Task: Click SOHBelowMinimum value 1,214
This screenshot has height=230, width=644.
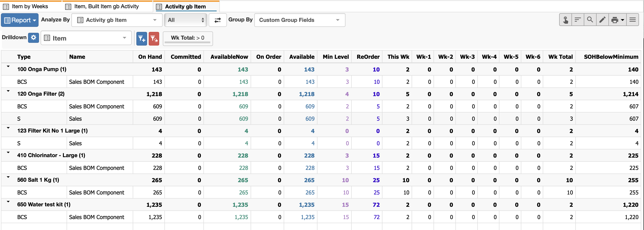Action: 631,94
